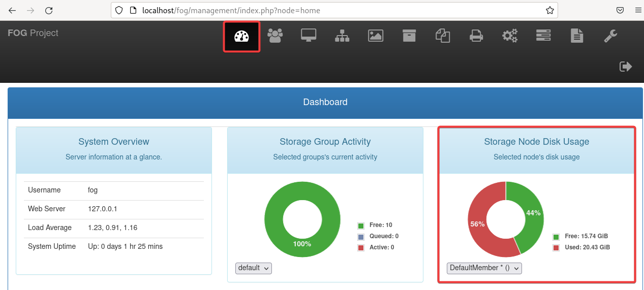
Task: Open FOG Configuration wrench icon
Action: tap(610, 36)
